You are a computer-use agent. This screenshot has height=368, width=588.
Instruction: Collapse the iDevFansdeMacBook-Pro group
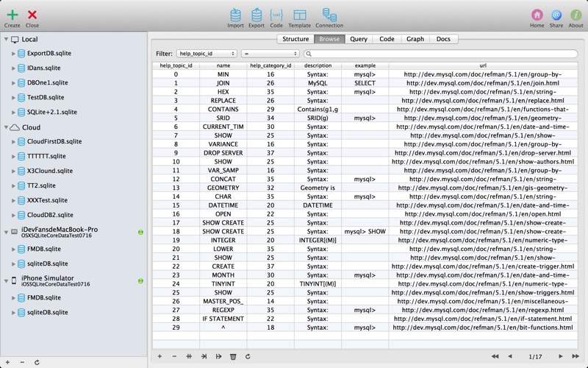(6, 232)
